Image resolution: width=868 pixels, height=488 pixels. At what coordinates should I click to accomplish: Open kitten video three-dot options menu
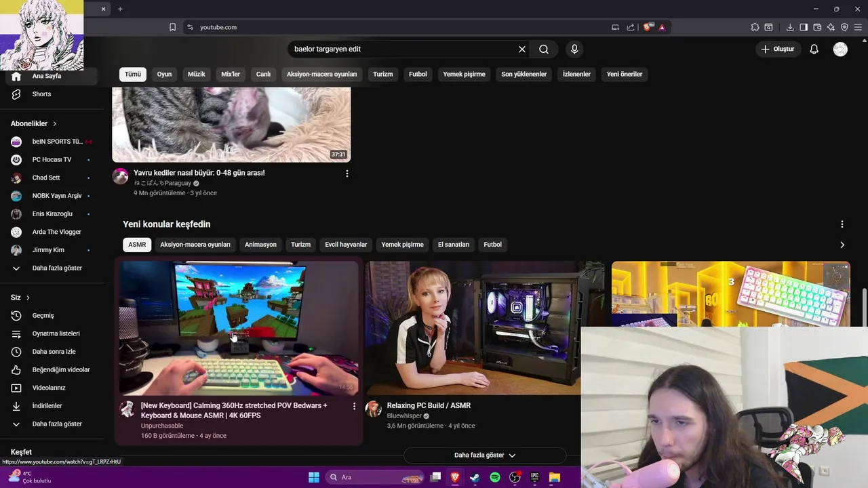coord(347,174)
